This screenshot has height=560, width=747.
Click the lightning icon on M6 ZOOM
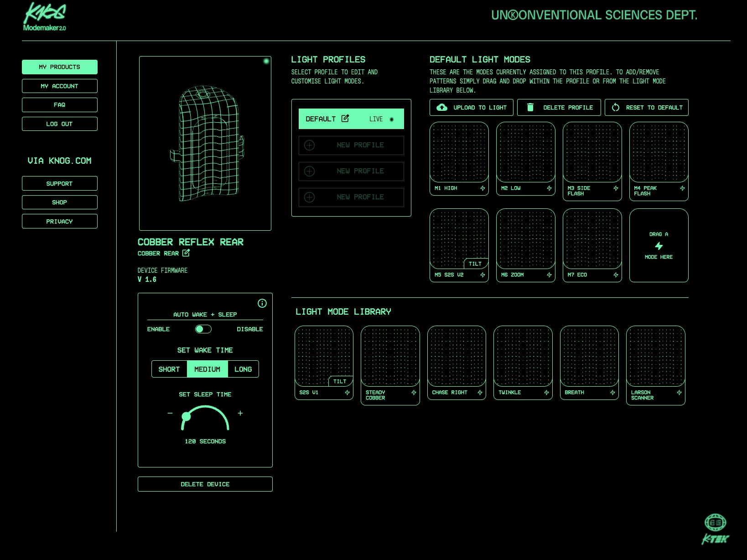click(x=549, y=275)
